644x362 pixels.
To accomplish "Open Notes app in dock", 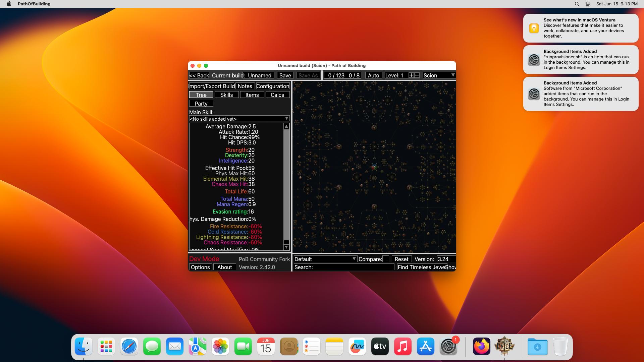I will (x=334, y=346).
